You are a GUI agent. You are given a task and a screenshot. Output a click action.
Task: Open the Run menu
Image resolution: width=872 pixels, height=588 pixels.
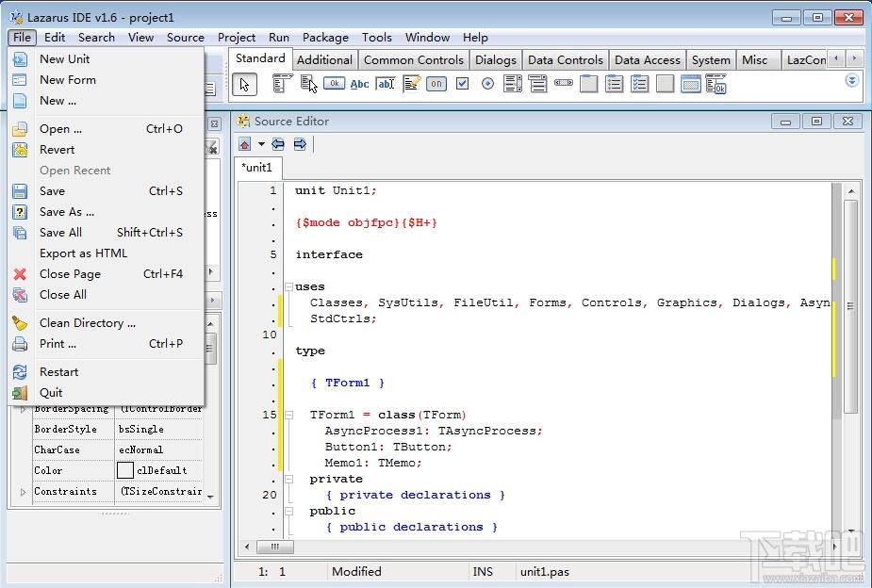click(x=279, y=38)
